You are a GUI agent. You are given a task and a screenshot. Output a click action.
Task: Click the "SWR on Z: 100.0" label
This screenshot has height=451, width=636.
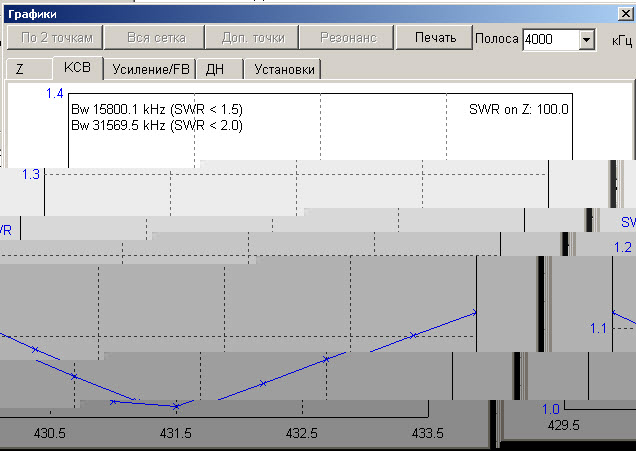[x=519, y=109]
